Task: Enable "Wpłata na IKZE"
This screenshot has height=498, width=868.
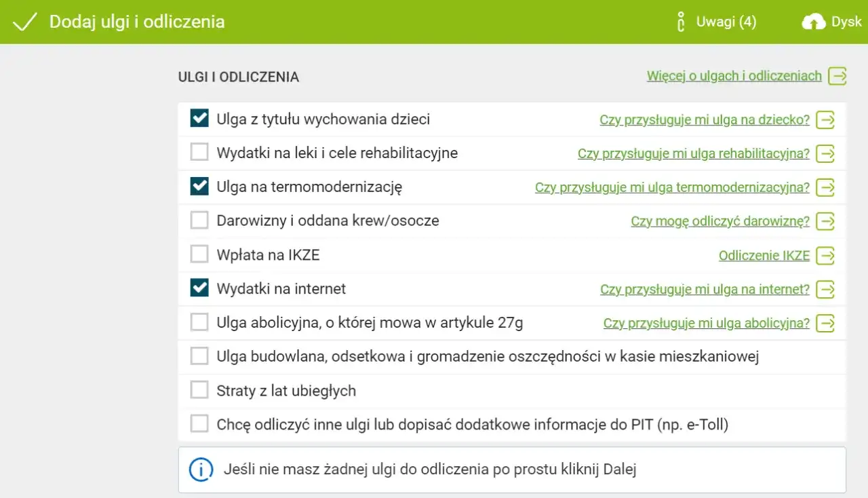Action: pyautogui.click(x=199, y=254)
